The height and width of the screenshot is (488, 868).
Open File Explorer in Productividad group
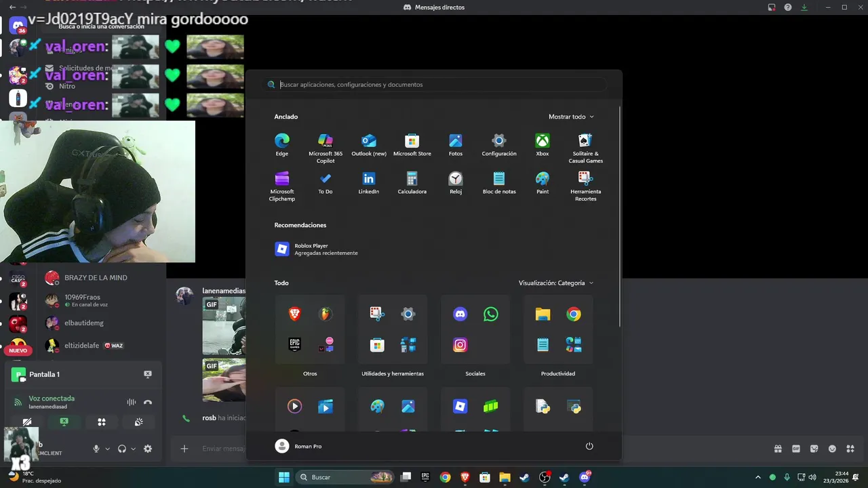pos(542,314)
